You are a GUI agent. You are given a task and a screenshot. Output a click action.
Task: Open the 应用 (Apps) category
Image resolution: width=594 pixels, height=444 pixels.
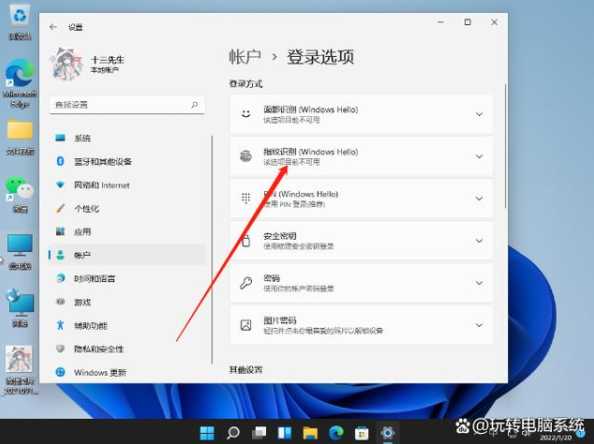coord(127,231)
